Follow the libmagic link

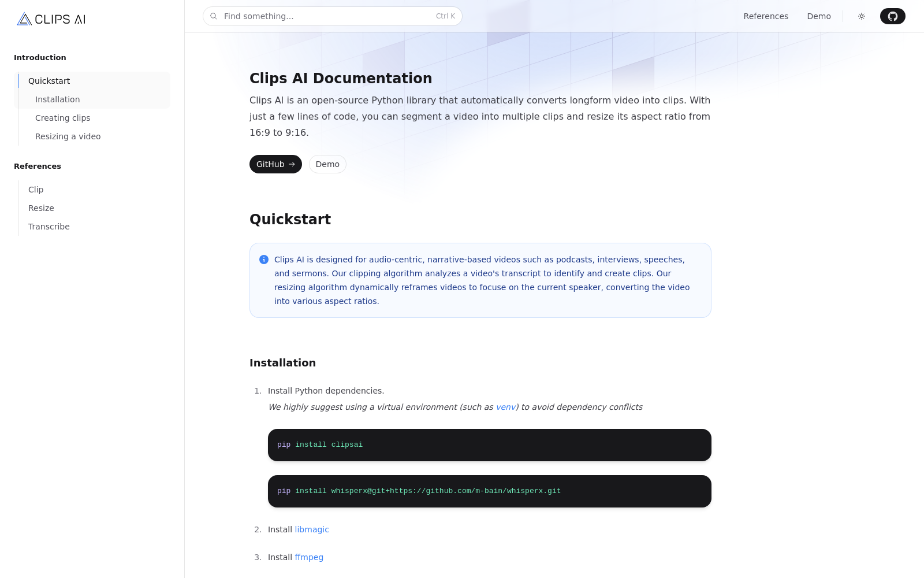click(312, 529)
